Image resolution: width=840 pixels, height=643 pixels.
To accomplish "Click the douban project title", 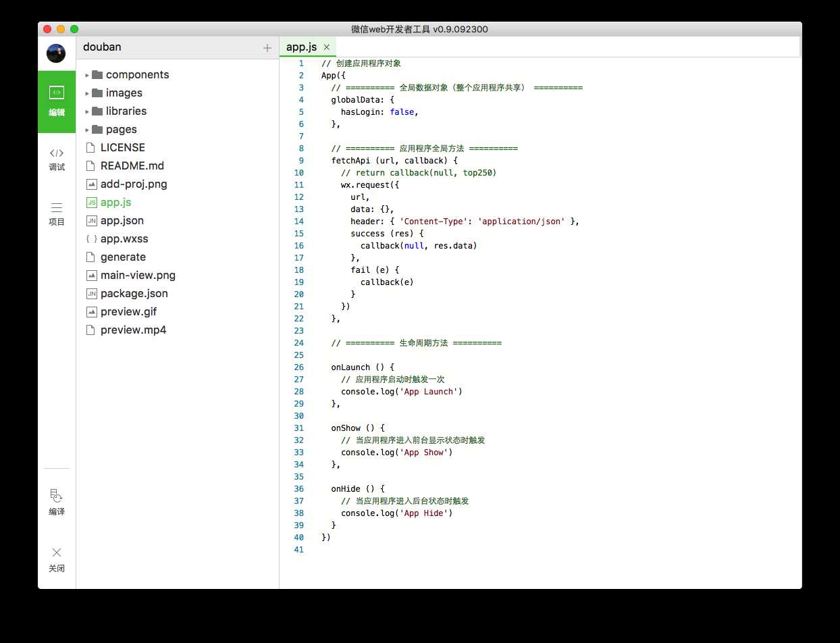I will click(103, 47).
